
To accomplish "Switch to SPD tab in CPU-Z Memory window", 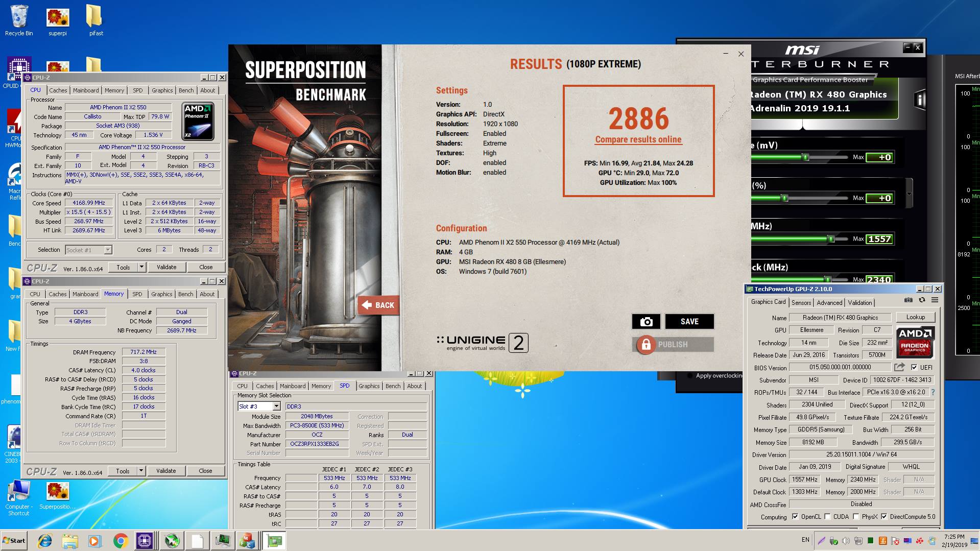I will (137, 294).
